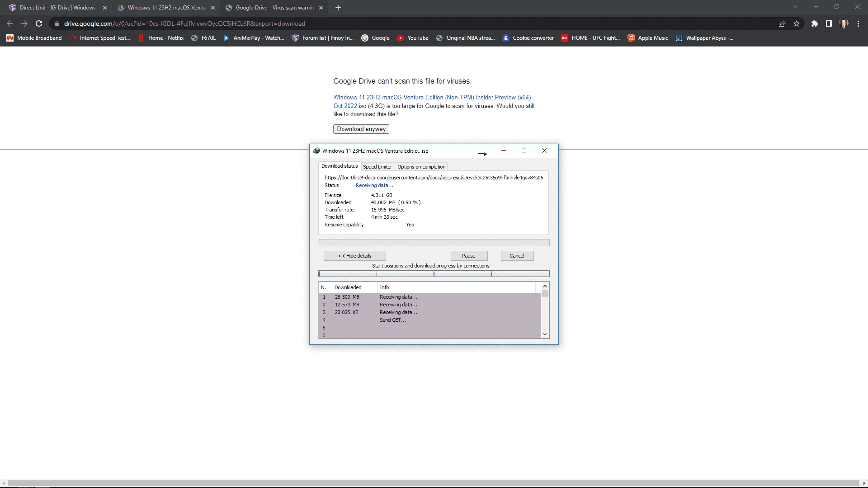Bookmark this page with the star icon
The image size is (868, 488).
pos(797,23)
